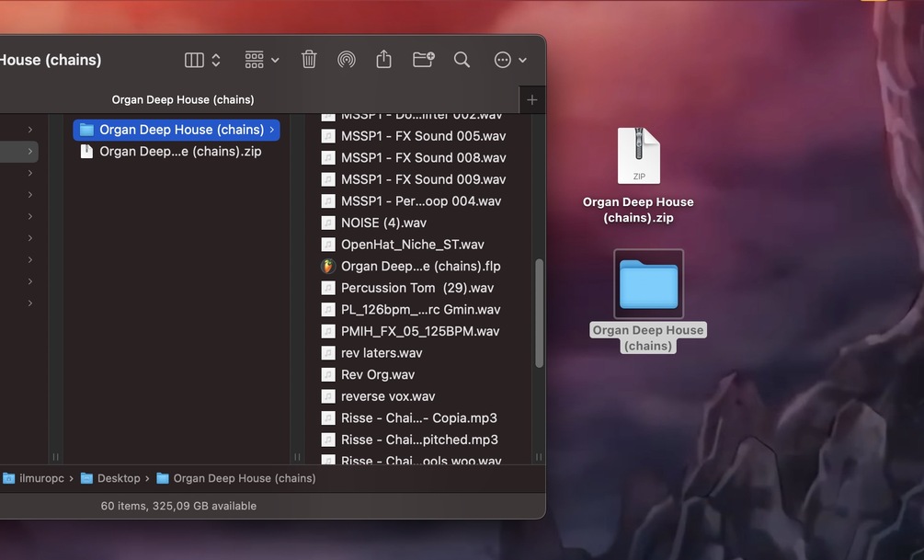The height and width of the screenshot is (560, 924).
Task: Open the more actions ellipsis dropdown
Action: pyautogui.click(x=510, y=60)
